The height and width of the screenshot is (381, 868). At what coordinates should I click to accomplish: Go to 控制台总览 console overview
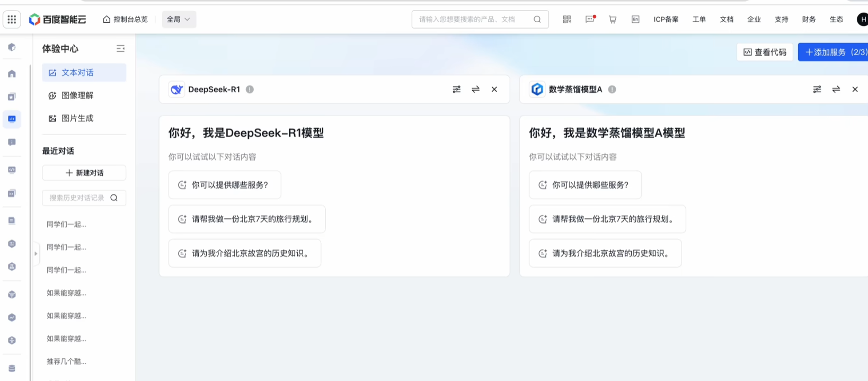tap(125, 20)
